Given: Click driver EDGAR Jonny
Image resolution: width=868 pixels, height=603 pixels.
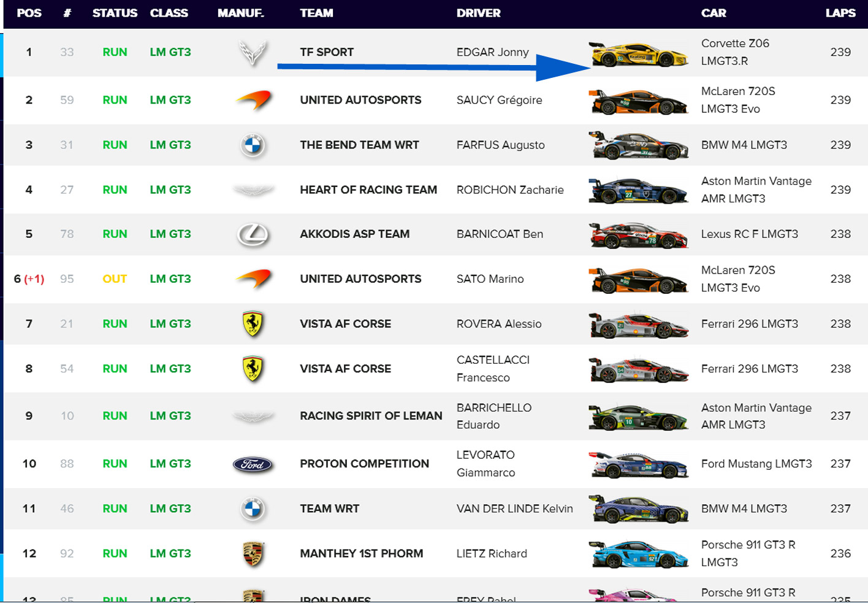Looking at the screenshot, I should pos(492,52).
